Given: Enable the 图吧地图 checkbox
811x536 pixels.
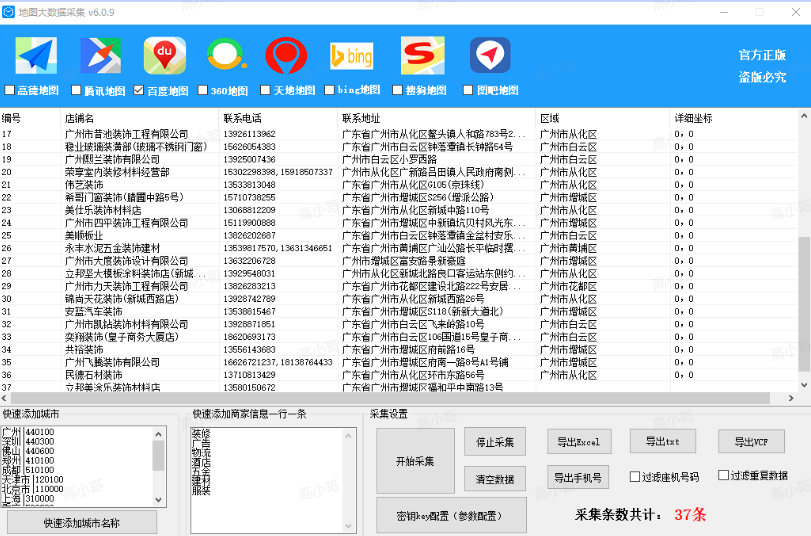Looking at the screenshot, I should point(468,90).
